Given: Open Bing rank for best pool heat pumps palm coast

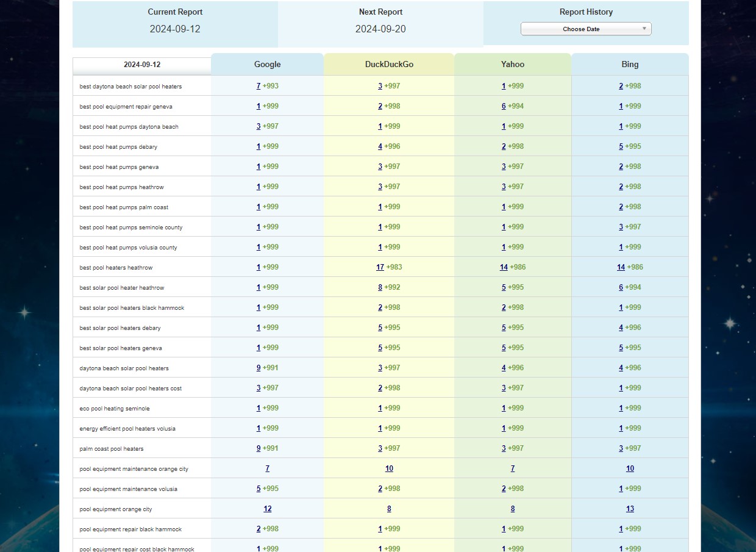Looking at the screenshot, I should pyautogui.click(x=621, y=207).
